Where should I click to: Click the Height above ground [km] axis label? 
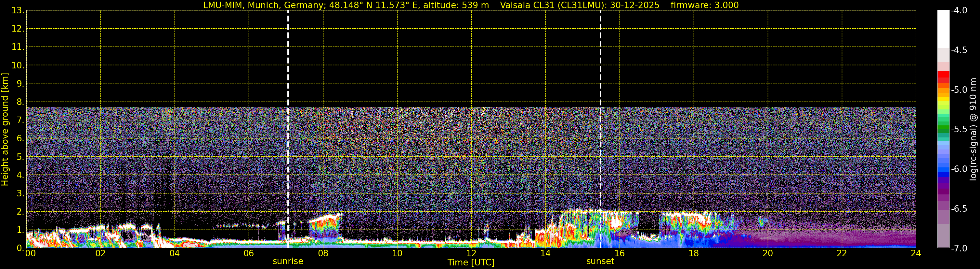(5, 130)
